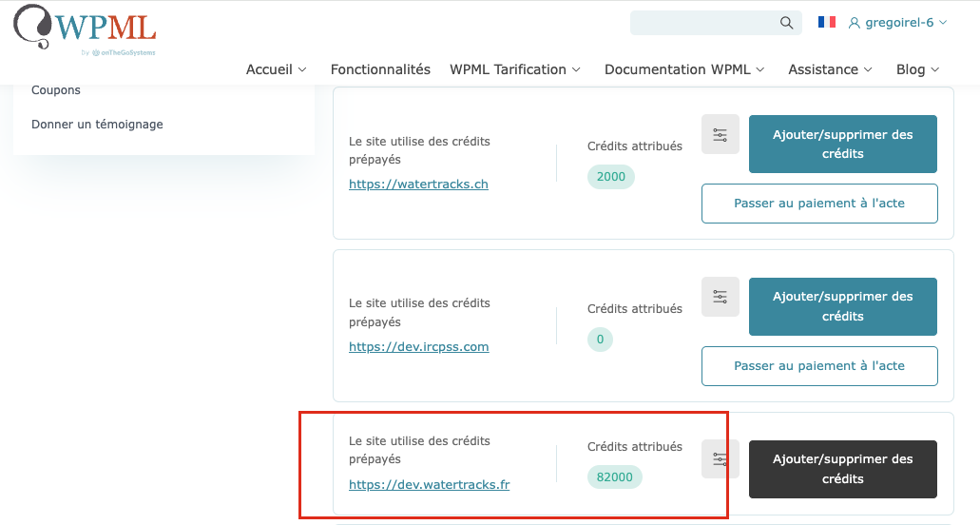Image resolution: width=980 pixels, height=525 pixels.
Task: Expand the Accueil menu chevron
Action: (302, 69)
